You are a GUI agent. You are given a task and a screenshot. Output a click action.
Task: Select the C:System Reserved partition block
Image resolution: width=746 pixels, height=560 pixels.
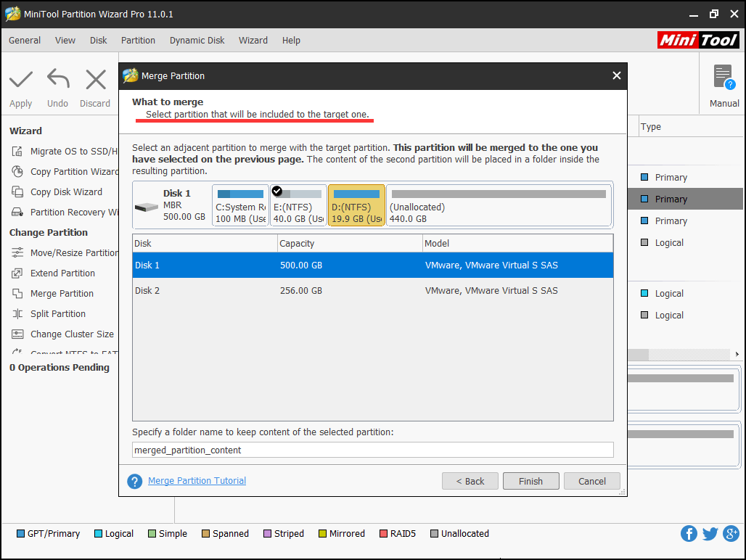pyautogui.click(x=240, y=205)
